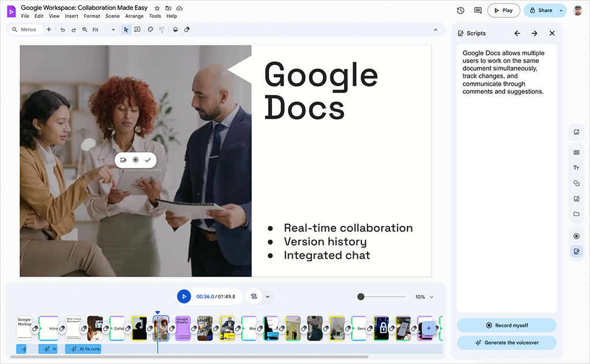Screen dimensions: 590x364
Task: Search menus in the Menus field
Action: [x=25, y=29]
